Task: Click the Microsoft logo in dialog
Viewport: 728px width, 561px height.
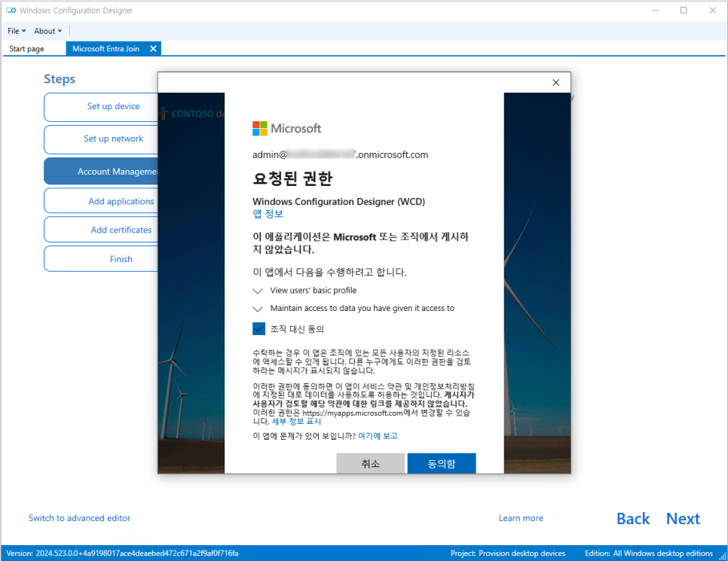Action: (286, 129)
